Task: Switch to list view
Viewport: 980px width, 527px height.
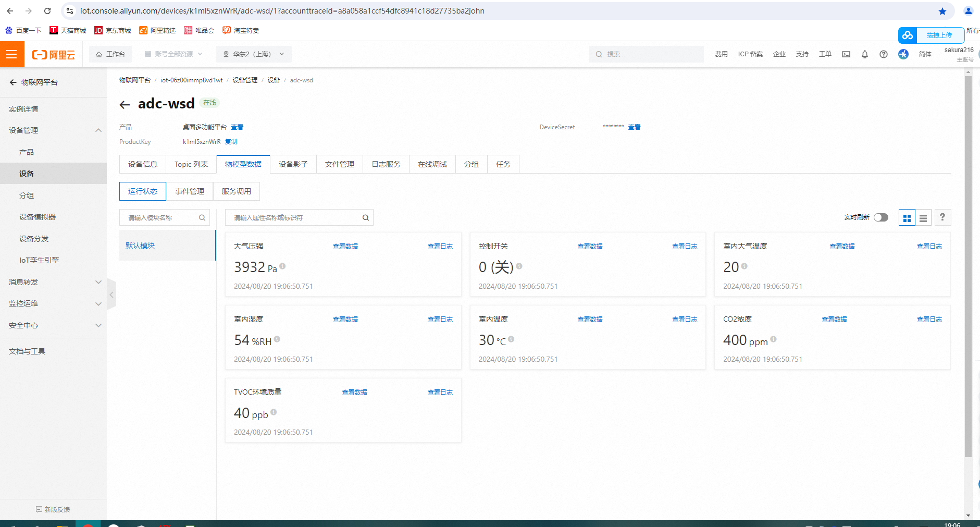Action: pyautogui.click(x=923, y=218)
